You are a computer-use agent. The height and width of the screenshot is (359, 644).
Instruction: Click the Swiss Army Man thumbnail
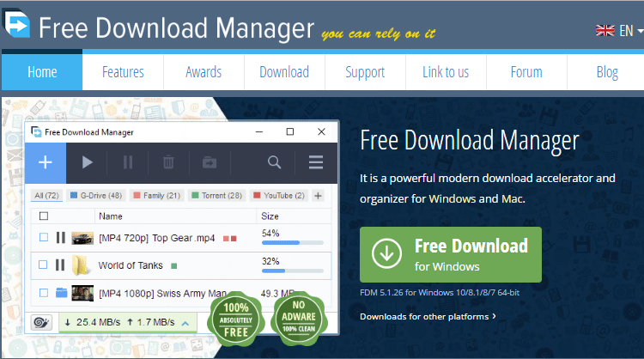click(x=82, y=293)
